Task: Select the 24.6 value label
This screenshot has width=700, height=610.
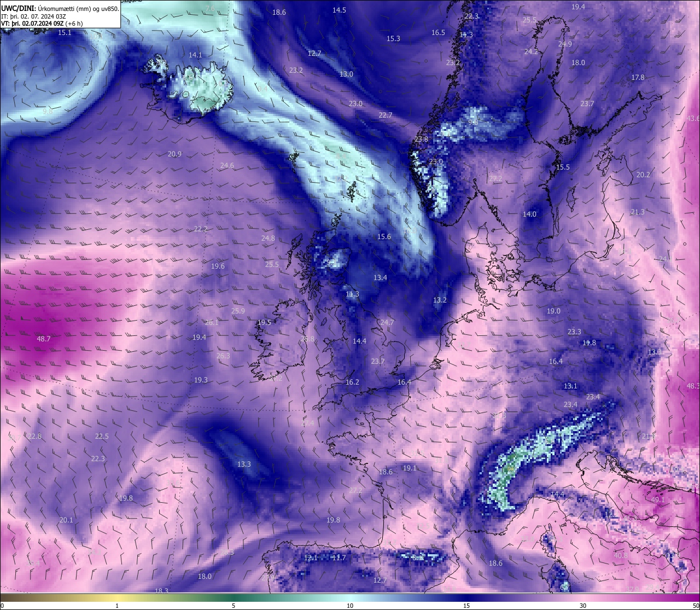Action: tap(227, 165)
